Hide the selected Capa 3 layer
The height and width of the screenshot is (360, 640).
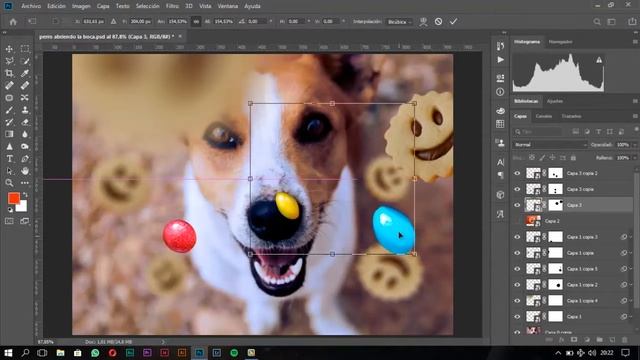click(517, 205)
